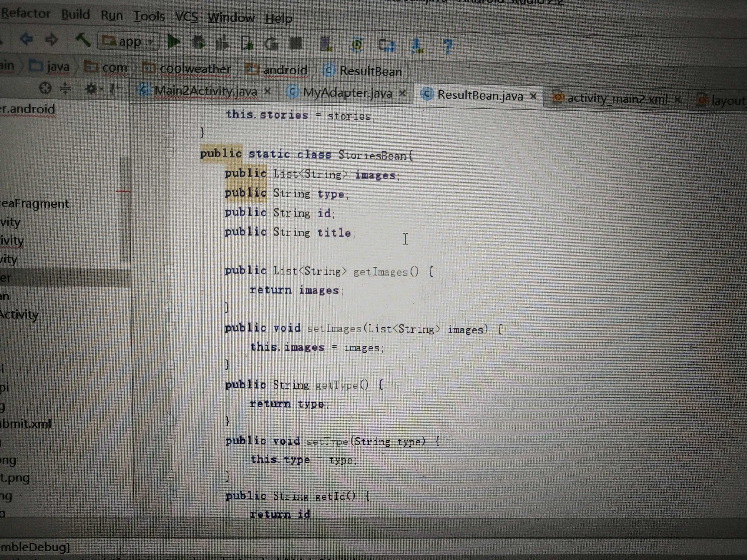
Task: Select com folder in breadcrumb
Action: pos(106,68)
